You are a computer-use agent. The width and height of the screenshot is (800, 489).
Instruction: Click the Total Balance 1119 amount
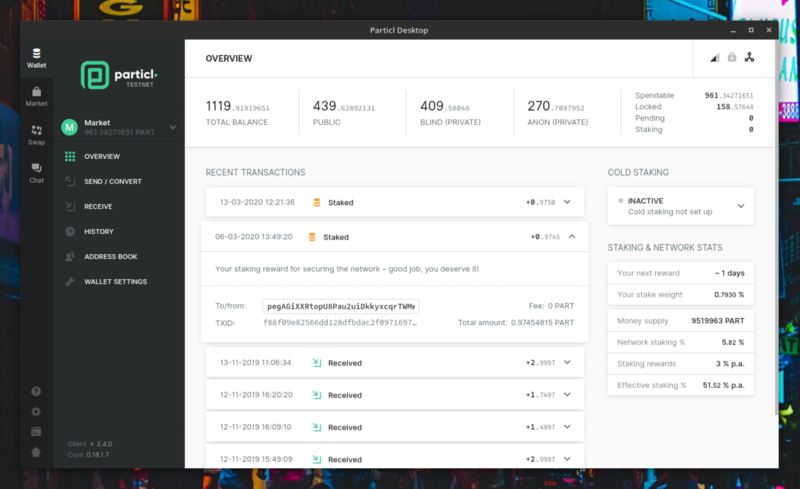tap(238, 107)
